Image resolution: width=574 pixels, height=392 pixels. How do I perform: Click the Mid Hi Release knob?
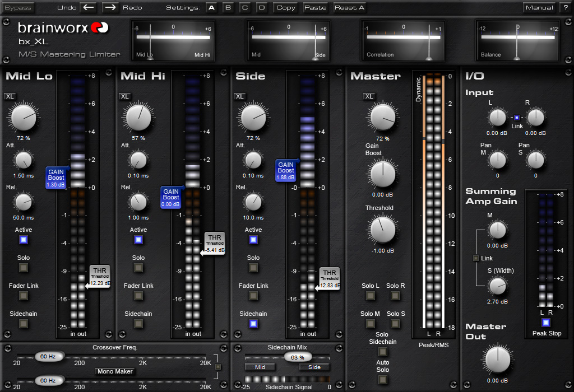(138, 202)
